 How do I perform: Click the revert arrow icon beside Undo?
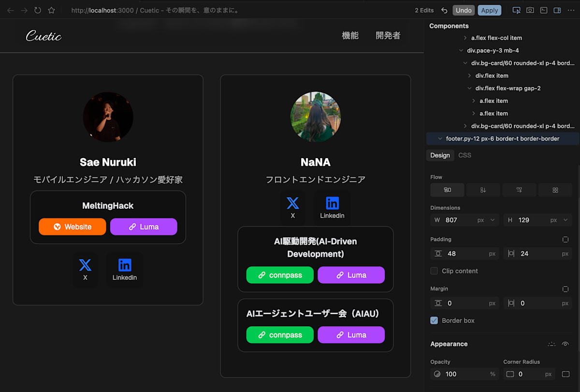pos(444,10)
